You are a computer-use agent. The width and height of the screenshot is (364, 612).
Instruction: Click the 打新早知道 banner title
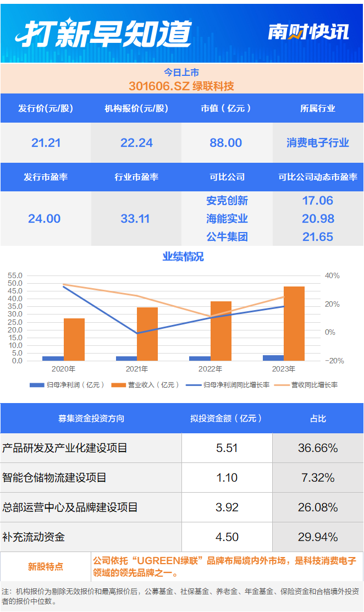(x=103, y=33)
